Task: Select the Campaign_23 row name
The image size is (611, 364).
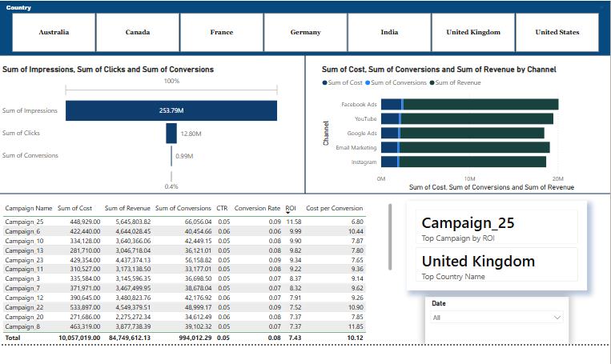Action: (24, 260)
